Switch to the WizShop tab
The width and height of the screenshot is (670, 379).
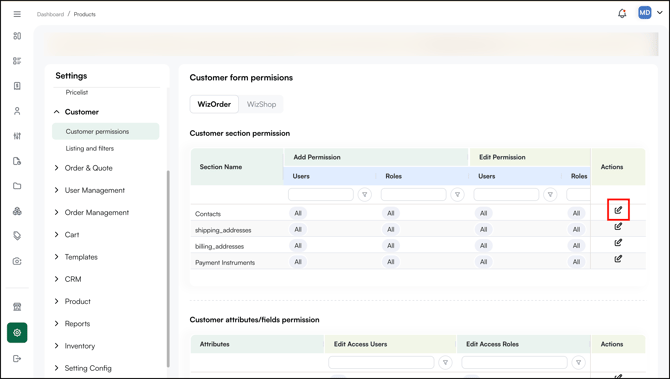click(x=261, y=104)
